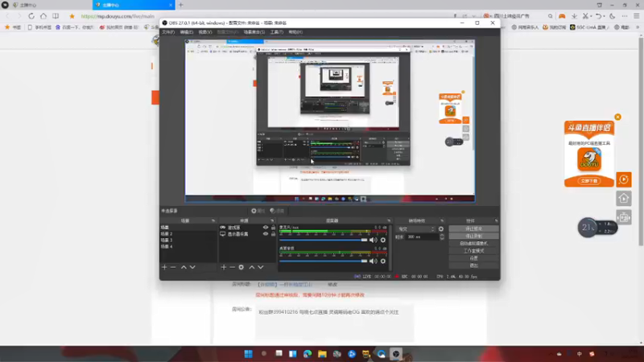Viewport: 644px width, 362px height.
Task: Toggle Studio Mode (工作室模式) in OBS controls
Action: tap(473, 251)
